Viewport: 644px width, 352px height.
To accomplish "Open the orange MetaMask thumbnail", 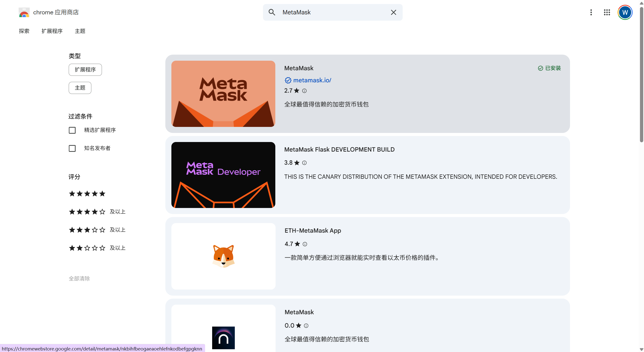I will pos(223,94).
